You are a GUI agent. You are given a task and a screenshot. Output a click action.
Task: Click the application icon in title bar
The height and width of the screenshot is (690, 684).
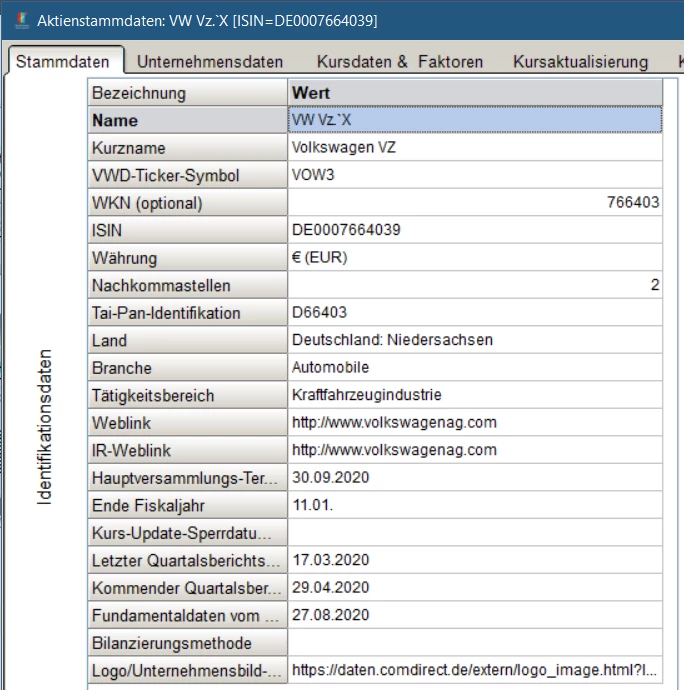click(x=22, y=21)
